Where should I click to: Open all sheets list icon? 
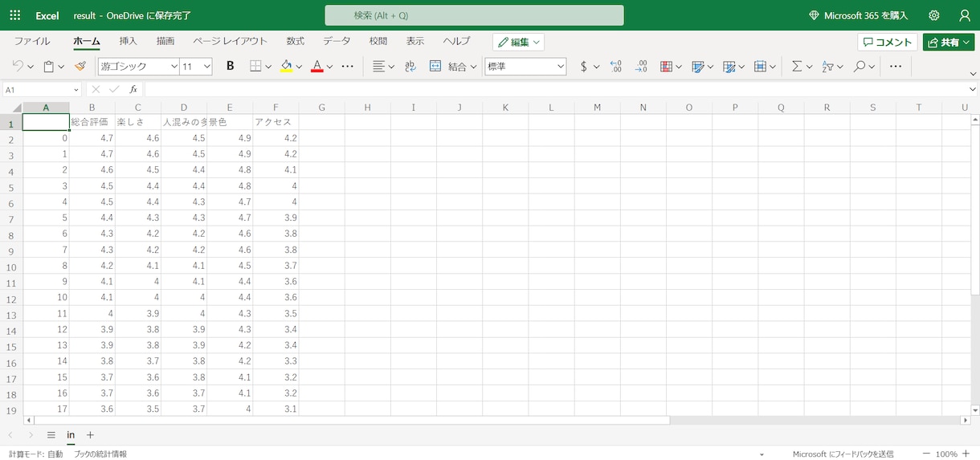(51, 435)
